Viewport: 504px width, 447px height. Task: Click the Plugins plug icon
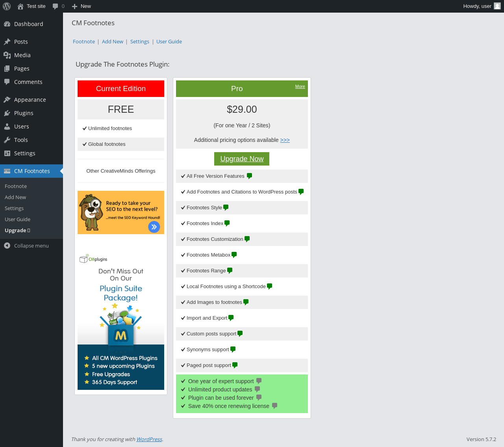point(7,113)
